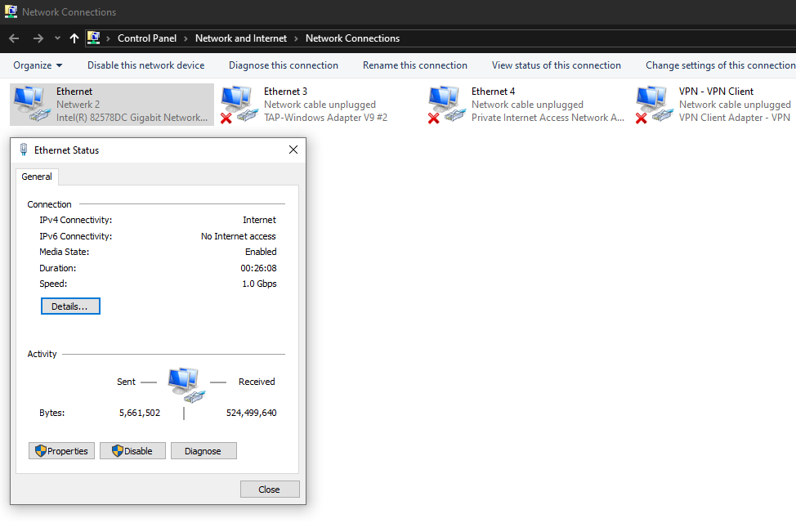Switch to the General tab

tap(37, 177)
